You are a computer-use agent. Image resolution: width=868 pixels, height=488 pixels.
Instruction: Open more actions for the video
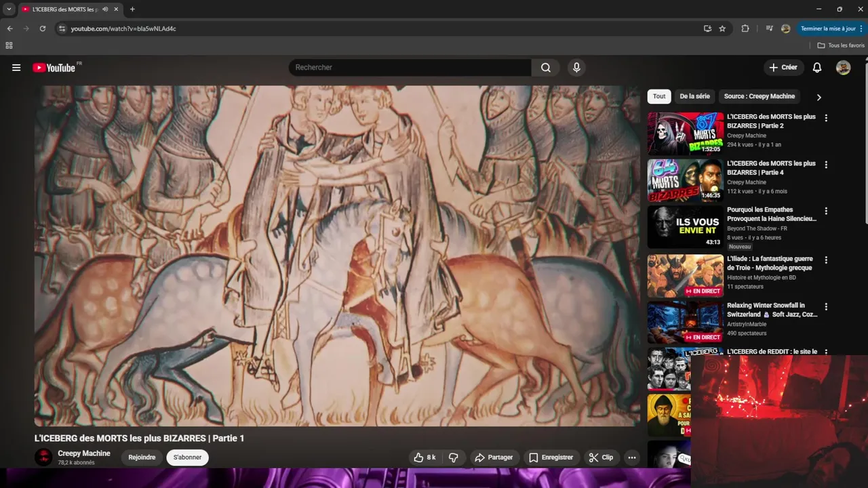632,457
